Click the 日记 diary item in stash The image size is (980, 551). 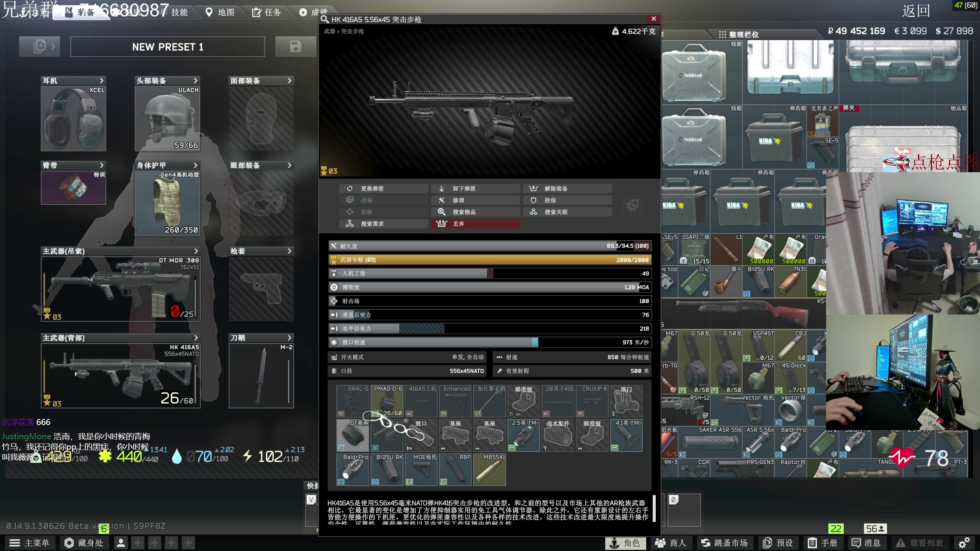click(694, 281)
